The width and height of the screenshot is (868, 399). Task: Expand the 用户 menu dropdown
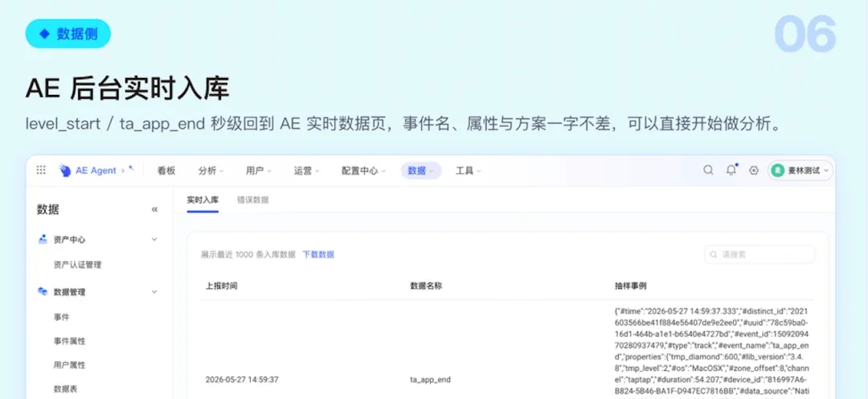259,171
